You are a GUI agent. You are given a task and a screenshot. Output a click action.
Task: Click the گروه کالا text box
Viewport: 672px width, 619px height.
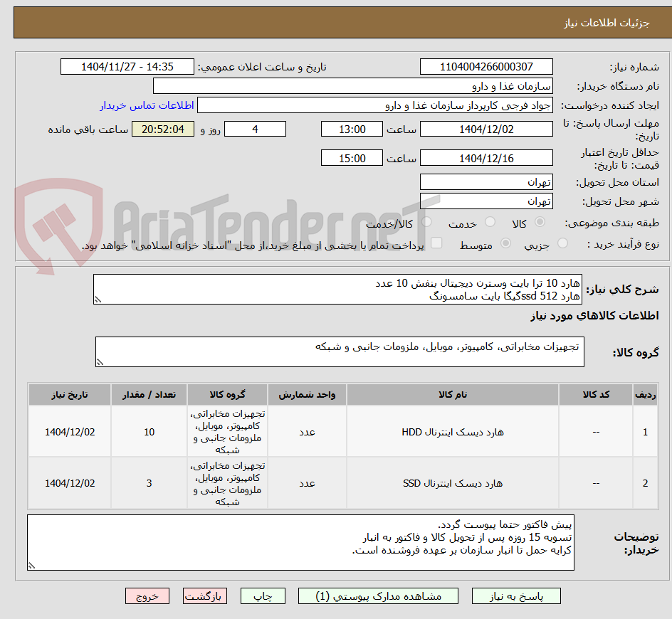(340, 351)
